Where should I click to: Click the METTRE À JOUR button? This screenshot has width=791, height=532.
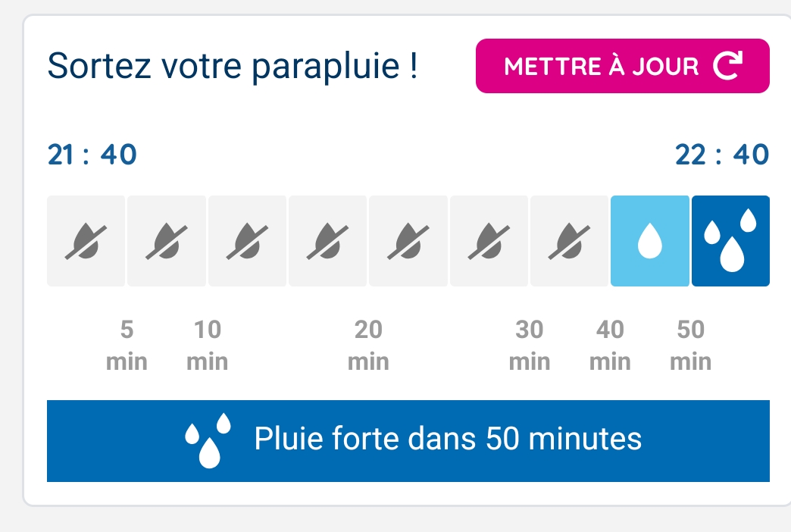pos(623,66)
